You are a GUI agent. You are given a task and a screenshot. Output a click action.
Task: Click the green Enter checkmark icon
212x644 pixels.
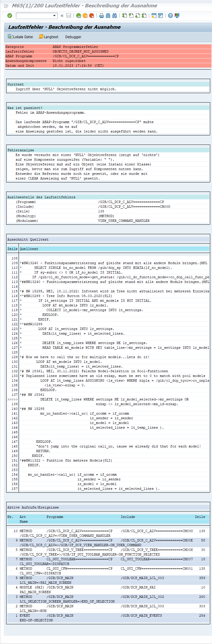click(x=10, y=16)
